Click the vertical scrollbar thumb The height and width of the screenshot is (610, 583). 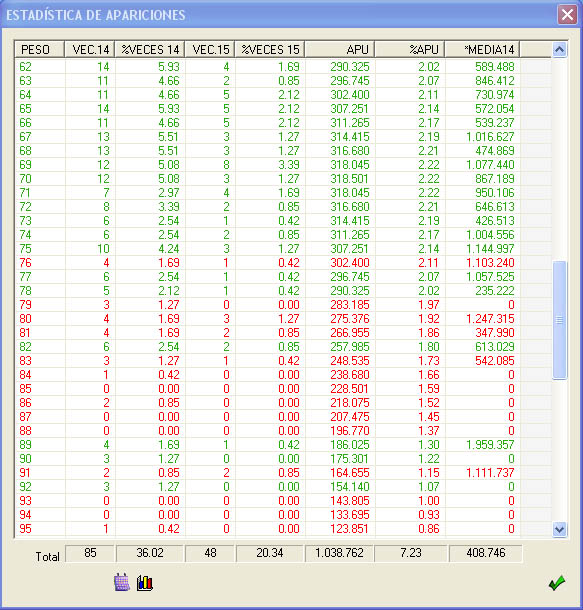(x=559, y=320)
